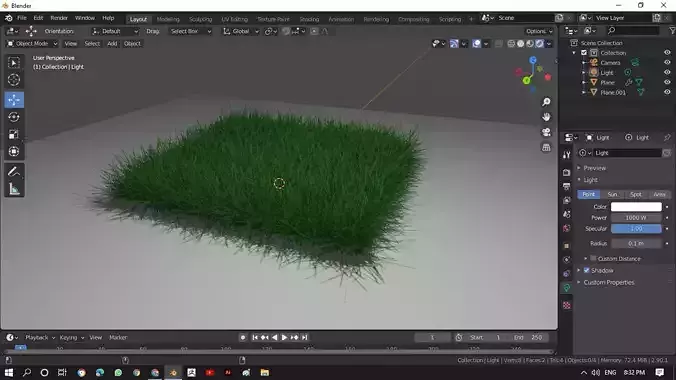Switch to the Shading workspace tab
Screen dimensions: 676x380
pos(309,19)
